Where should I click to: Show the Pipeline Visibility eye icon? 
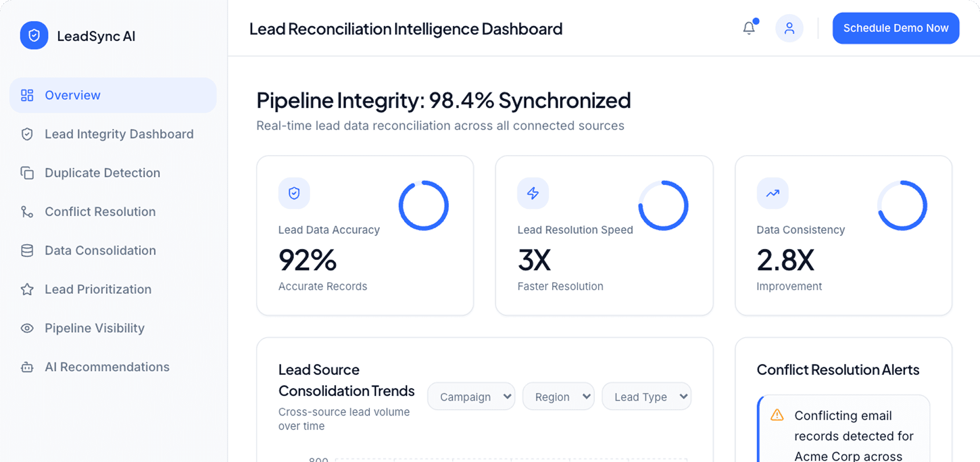point(27,328)
